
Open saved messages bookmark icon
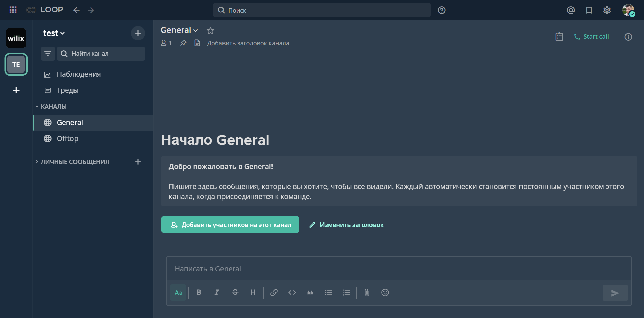click(589, 10)
